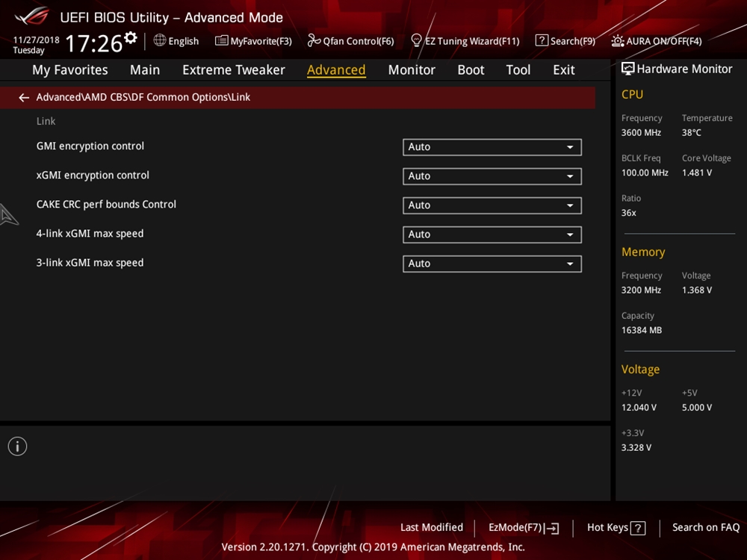Switch to Extreme Tweaker tab
The image size is (747, 560).
(233, 70)
